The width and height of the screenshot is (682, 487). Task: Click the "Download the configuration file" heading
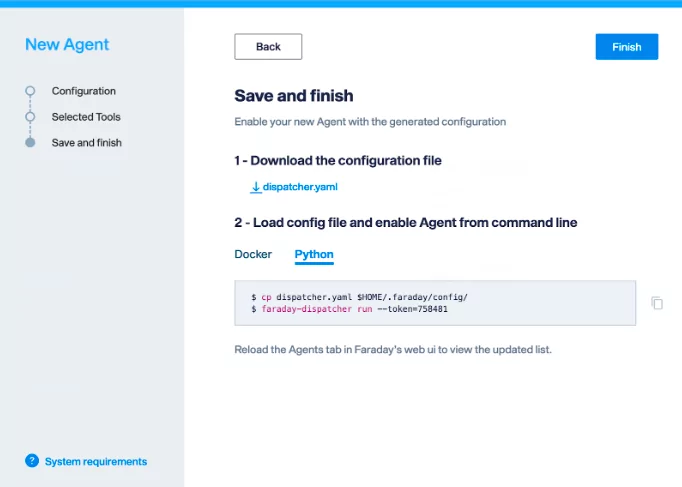point(338,160)
